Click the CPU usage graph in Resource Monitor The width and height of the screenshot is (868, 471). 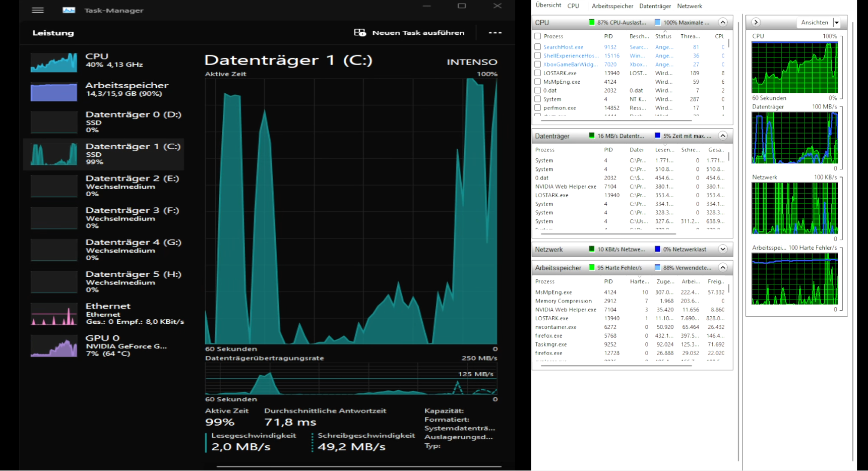click(x=794, y=67)
